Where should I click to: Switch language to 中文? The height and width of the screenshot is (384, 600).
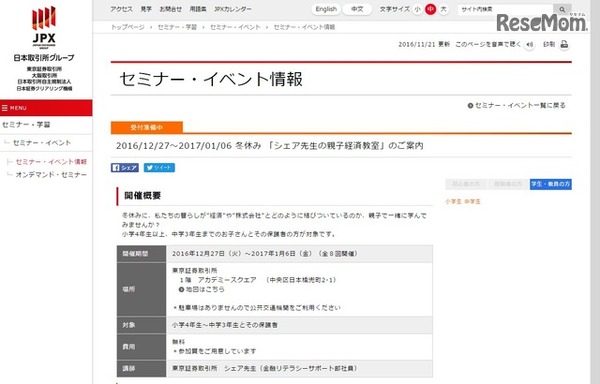(x=357, y=9)
